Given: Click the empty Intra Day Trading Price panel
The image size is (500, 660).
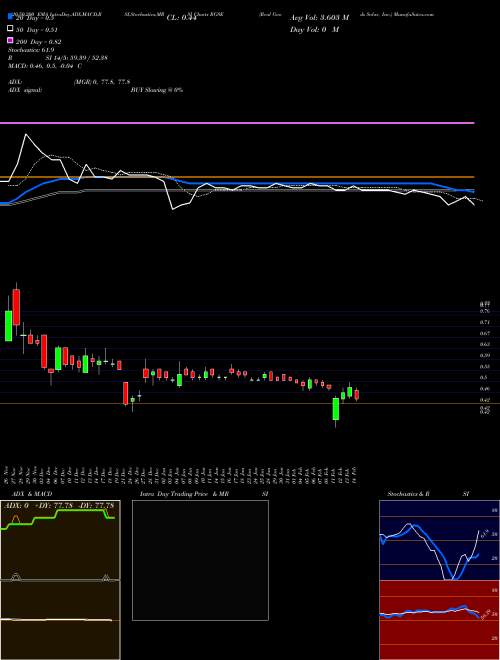Looking at the screenshot, I should coord(200,560).
